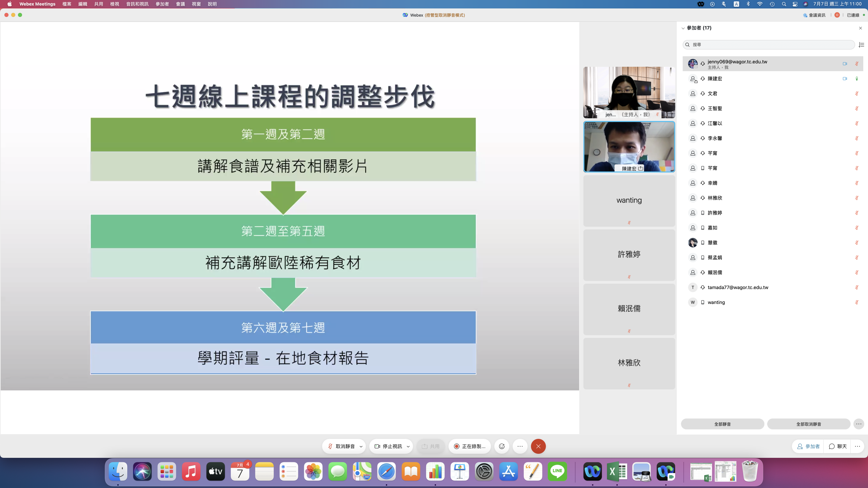This screenshot has height=488, width=868.
Task: Click the participant list more options icon
Action: 859,424
